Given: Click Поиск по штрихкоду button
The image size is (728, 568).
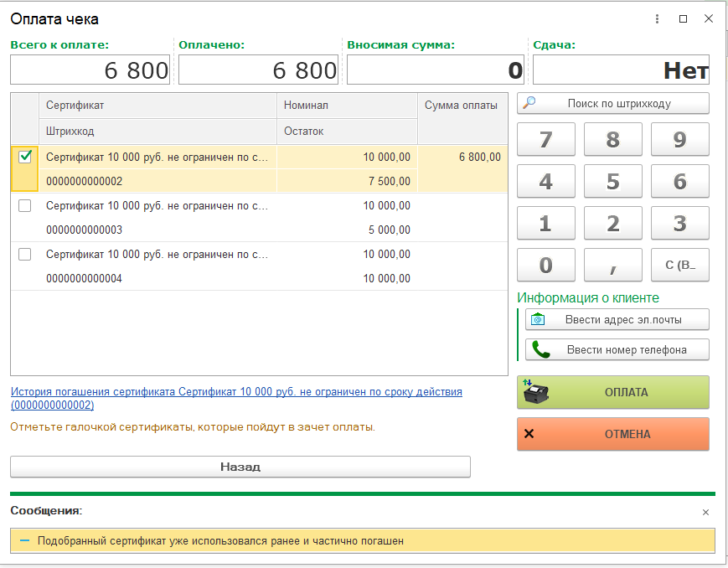Looking at the screenshot, I should click(613, 103).
